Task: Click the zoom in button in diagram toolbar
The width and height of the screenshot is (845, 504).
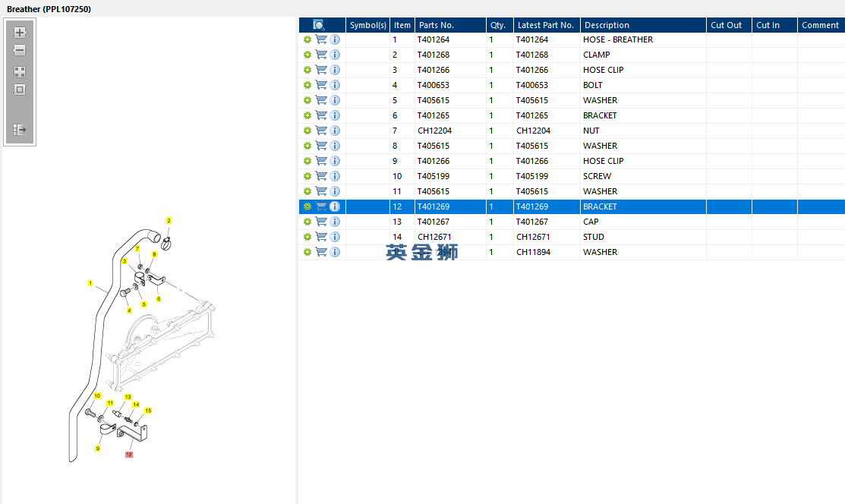Action: pyautogui.click(x=20, y=33)
